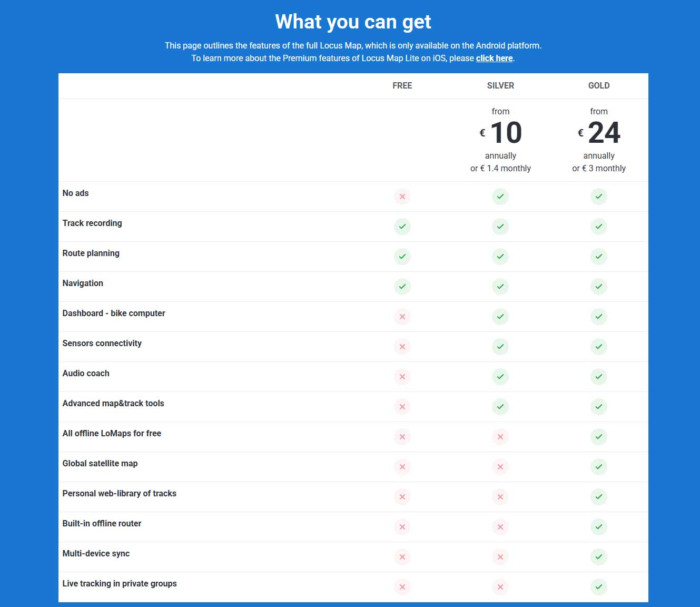
Task: Click Silver cross for Built-in offline router
Action: coord(500,527)
